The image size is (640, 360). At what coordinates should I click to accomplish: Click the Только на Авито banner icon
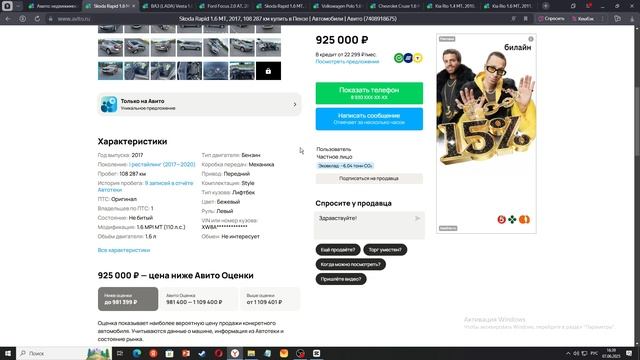(x=109, y=104)
